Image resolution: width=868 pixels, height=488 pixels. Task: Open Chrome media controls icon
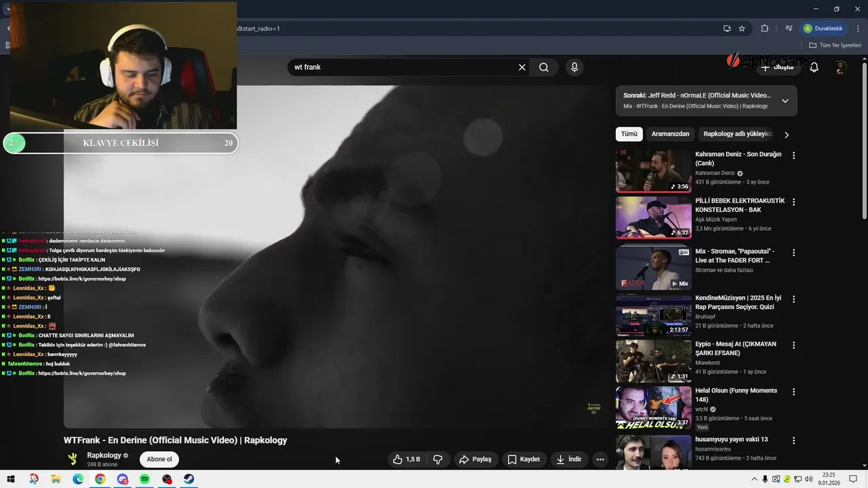click(789, 28)
